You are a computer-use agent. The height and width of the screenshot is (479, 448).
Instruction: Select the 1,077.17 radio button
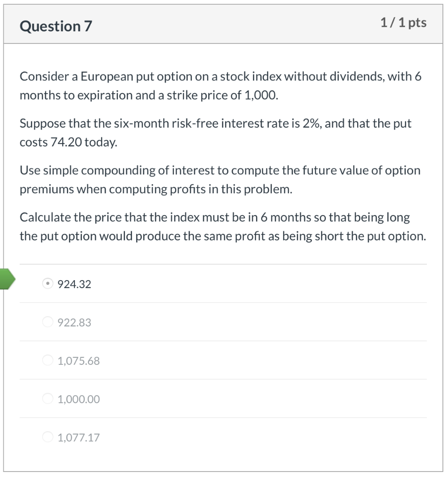click(x=48, y=437)
